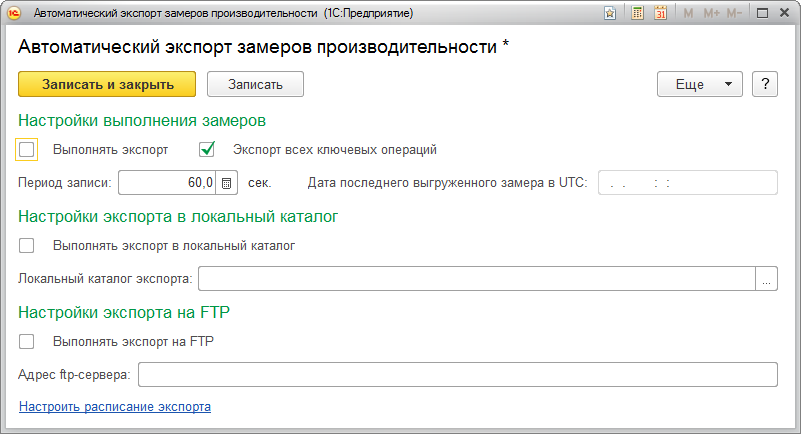Focus the Локальный каталог экспорта field

(x=476, y=279)
